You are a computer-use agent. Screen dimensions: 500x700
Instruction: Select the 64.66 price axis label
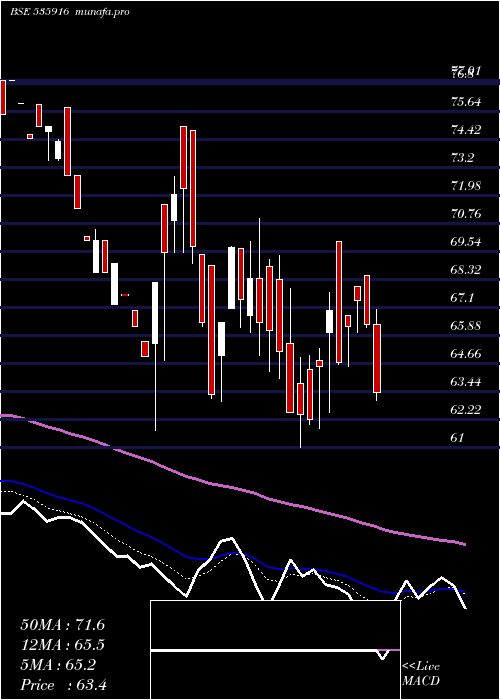(x=466, y=354)
